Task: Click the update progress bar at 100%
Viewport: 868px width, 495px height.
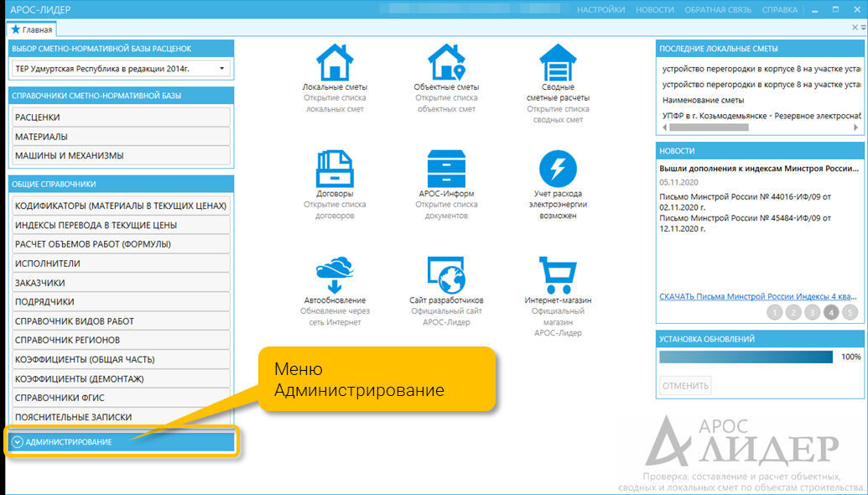Action: pos(746,357)
